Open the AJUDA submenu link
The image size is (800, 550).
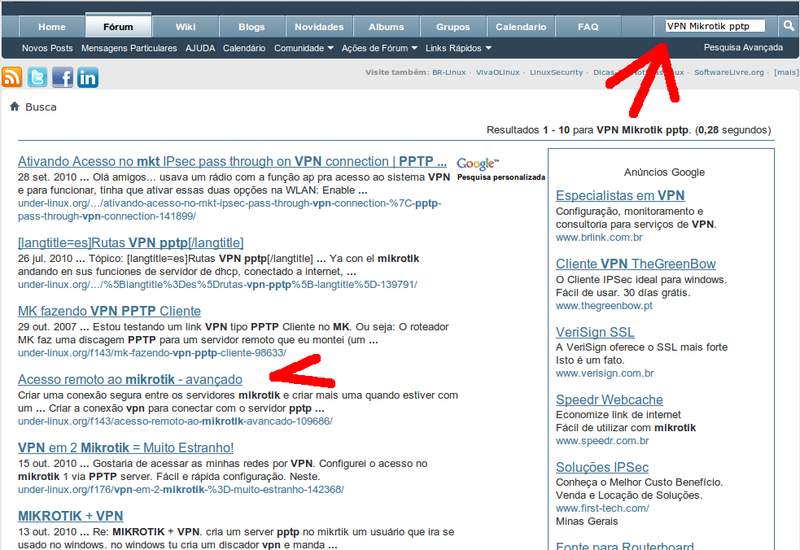point(200,48)
